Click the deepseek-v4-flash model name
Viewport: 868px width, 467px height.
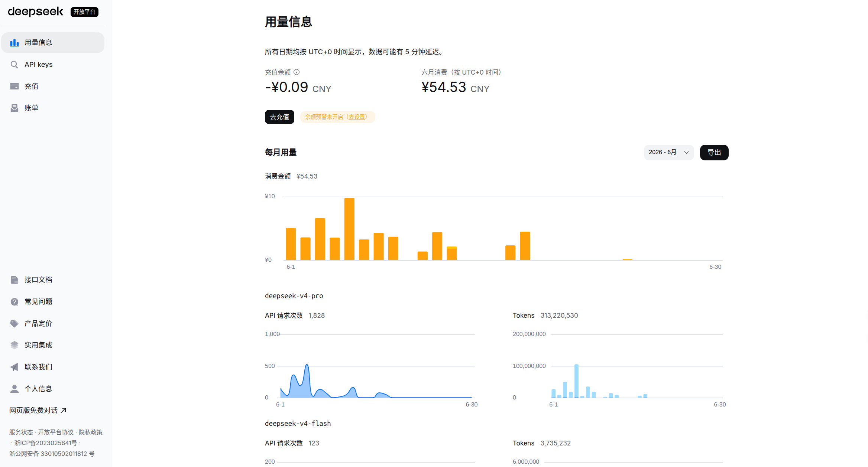pos(298,424)
